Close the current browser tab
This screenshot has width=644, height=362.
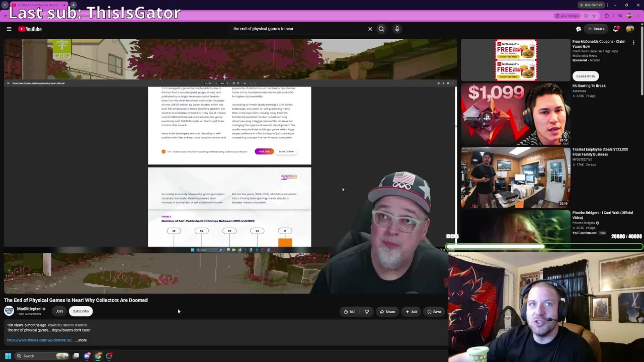[64, 5]
